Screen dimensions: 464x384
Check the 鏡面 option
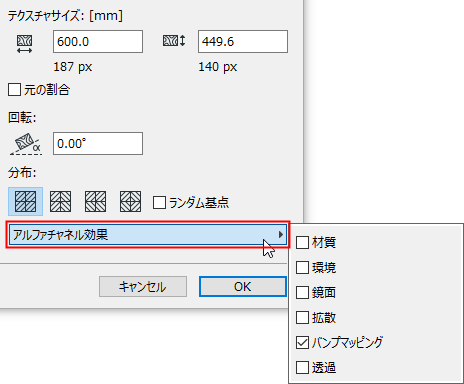[302, 292]
